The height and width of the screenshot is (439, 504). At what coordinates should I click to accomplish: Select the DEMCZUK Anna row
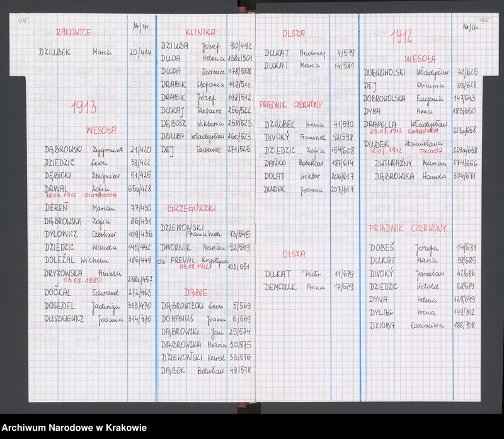click(309, 287)
